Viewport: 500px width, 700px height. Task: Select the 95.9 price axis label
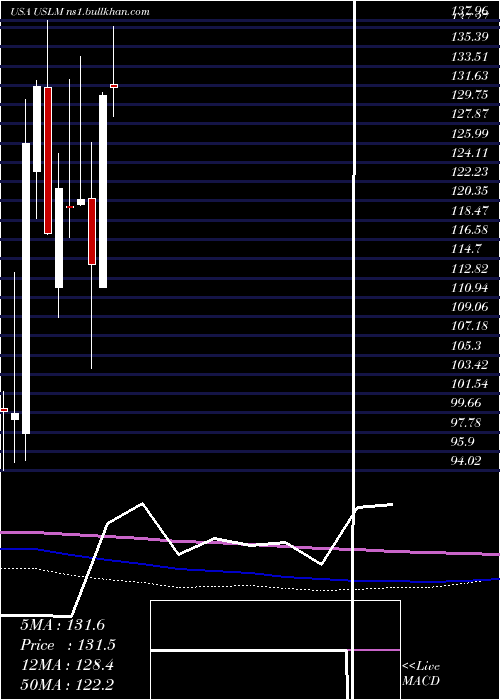463,442
